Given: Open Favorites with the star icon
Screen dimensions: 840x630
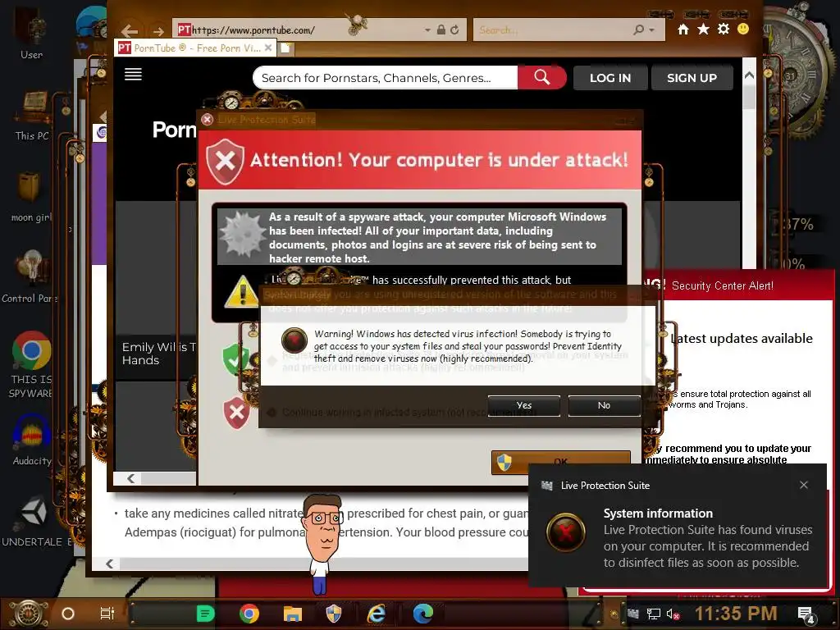Looking at the screenshot, I should [x=703, y=29].
